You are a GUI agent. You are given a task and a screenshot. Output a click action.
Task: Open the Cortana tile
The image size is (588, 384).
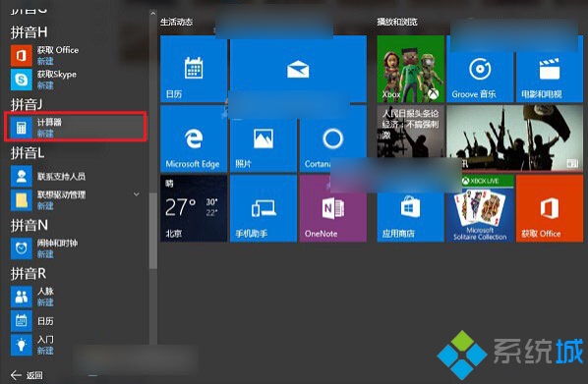[x=333, y=138]
